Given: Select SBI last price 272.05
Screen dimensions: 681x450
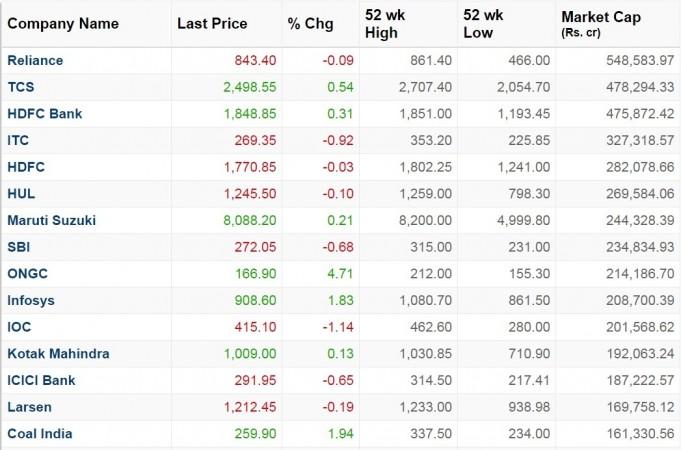Looking at the screenshot, I should [255, 247].
